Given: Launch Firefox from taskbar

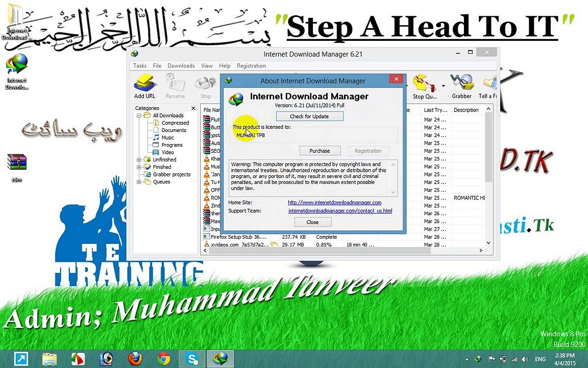Looking at the screenshot, I should pyautogui.click(x=135, y=359).
